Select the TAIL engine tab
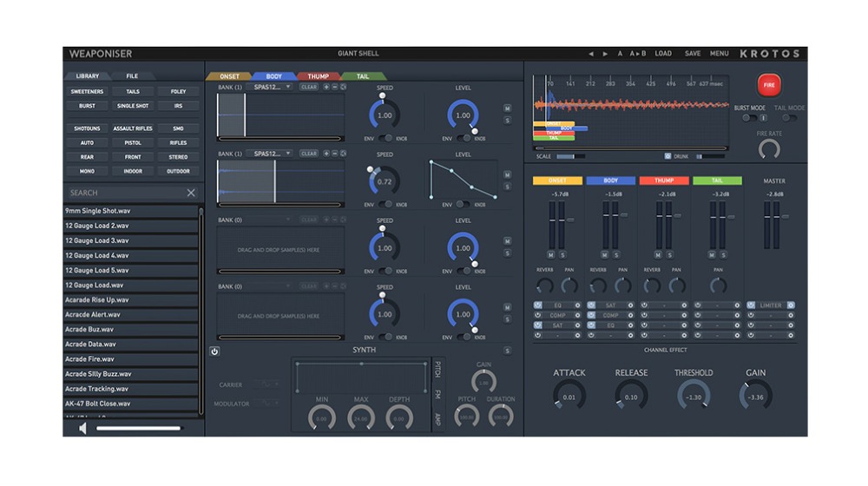Screen dimensions: 868x486 (x=363, y=76)
